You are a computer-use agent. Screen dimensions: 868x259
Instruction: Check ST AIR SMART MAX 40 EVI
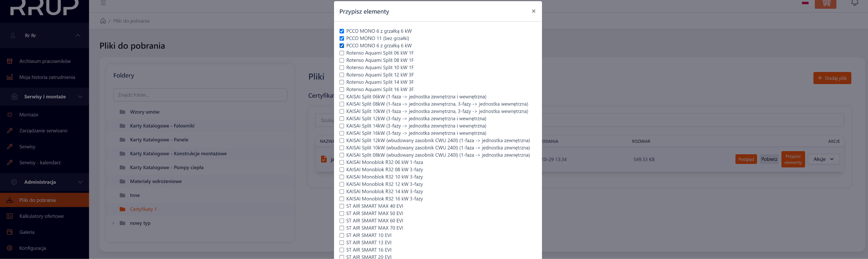point(342,206)
